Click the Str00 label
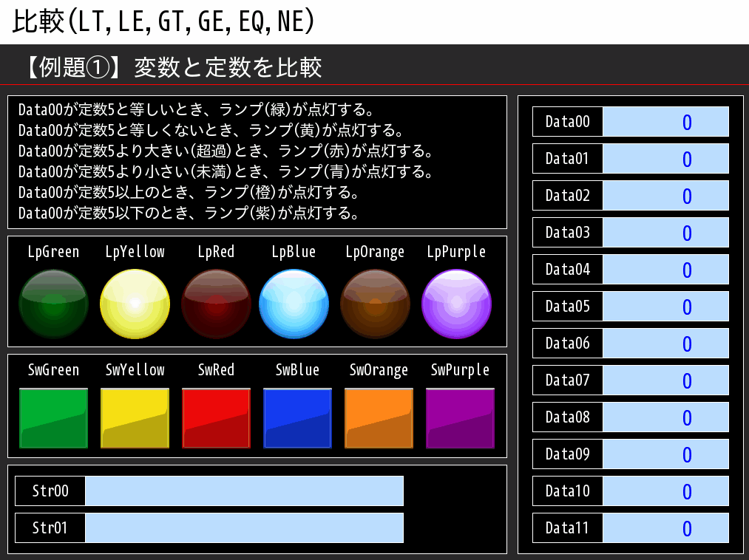Viewport: 749px width, 560px height. pos(50,491)
